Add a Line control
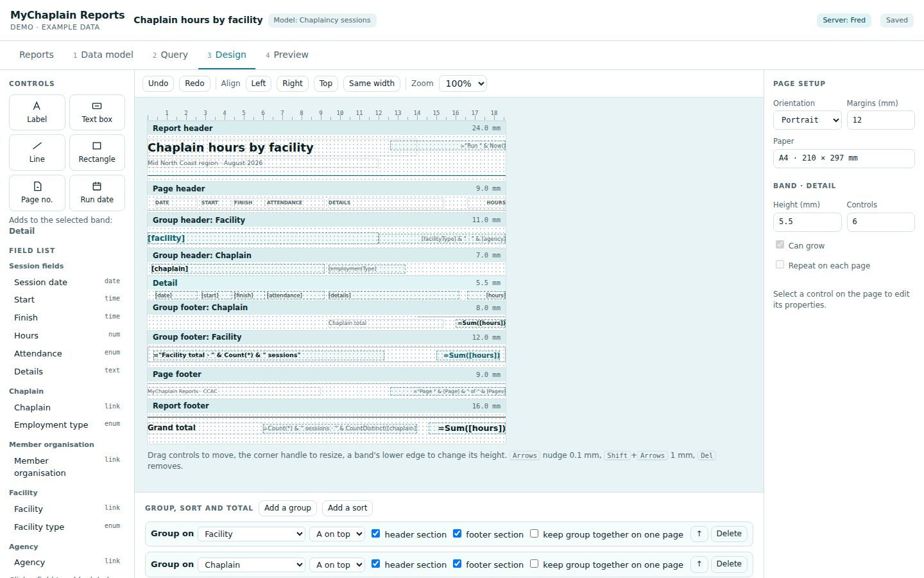 tap(37, 152)
